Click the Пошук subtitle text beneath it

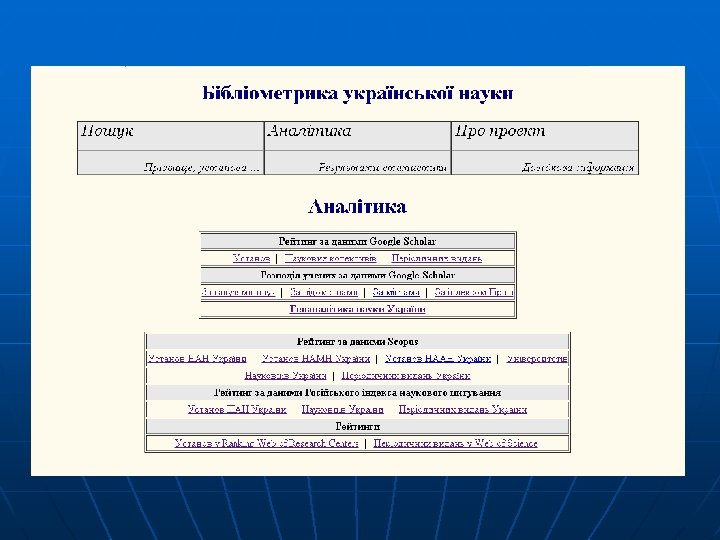202,168
